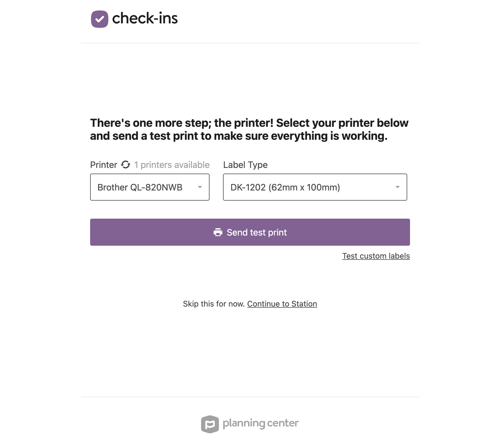
Task: Click the check-ins title text
Action: click(145, 19)
